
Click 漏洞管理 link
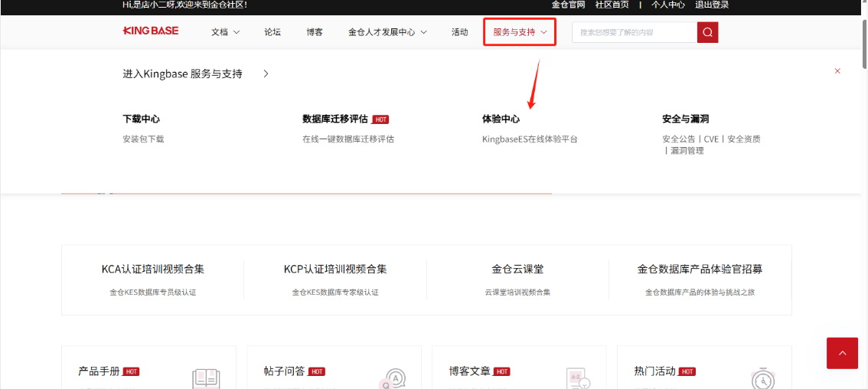[x=687, y=151]
